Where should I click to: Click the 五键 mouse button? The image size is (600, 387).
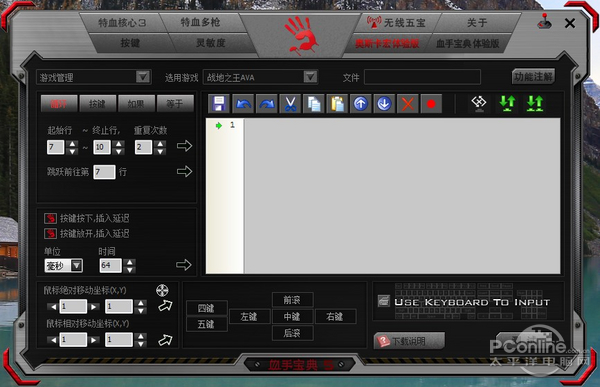click(206, 324)
